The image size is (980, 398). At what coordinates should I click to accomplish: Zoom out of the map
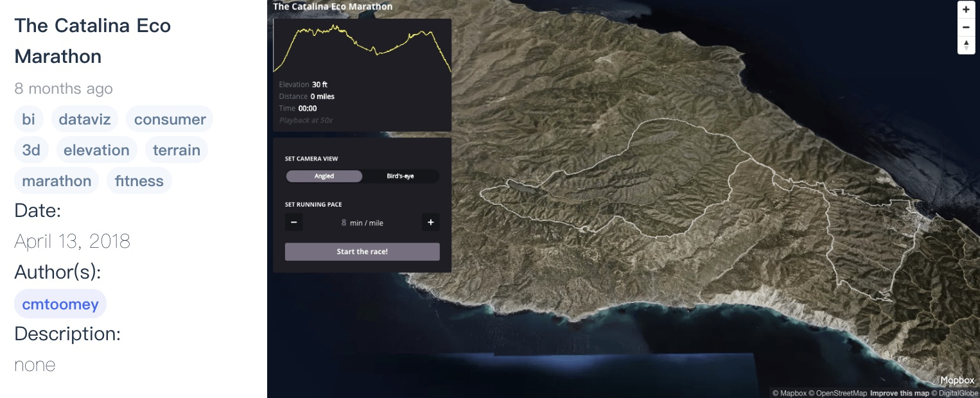pyautogui.click(x=966, y=28)
